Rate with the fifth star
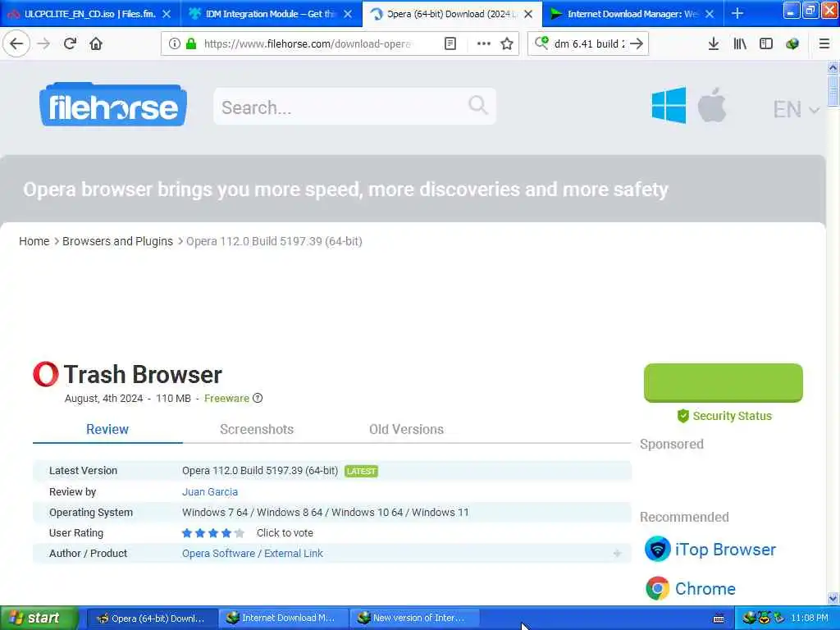Screen dimensions: 840x630 coord(239,533)
